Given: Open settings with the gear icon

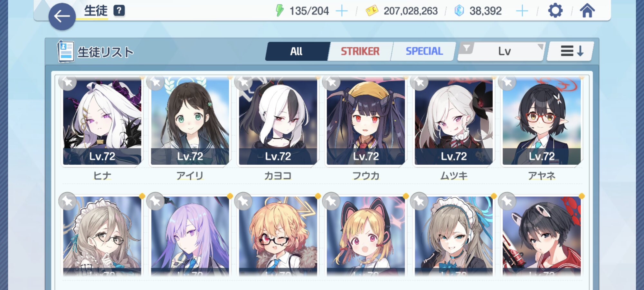Looking at the screenshot, I should pyautogui.click(x=555, y=11).
